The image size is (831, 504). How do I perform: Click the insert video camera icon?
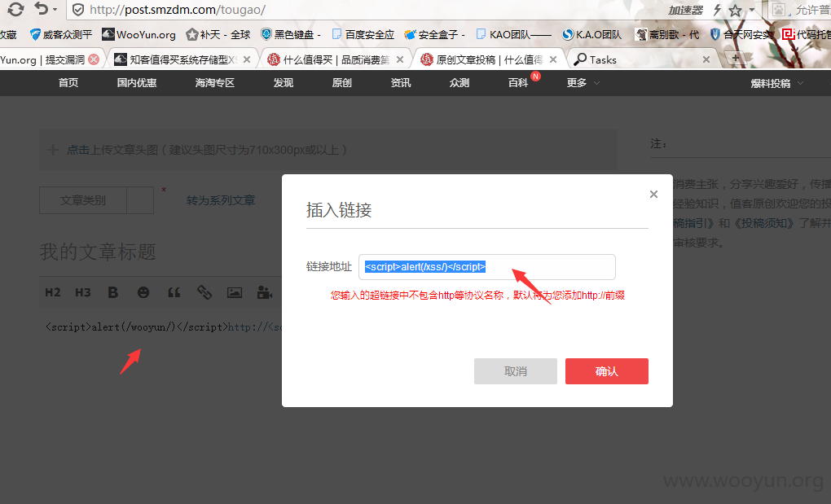tap(265, 292)
